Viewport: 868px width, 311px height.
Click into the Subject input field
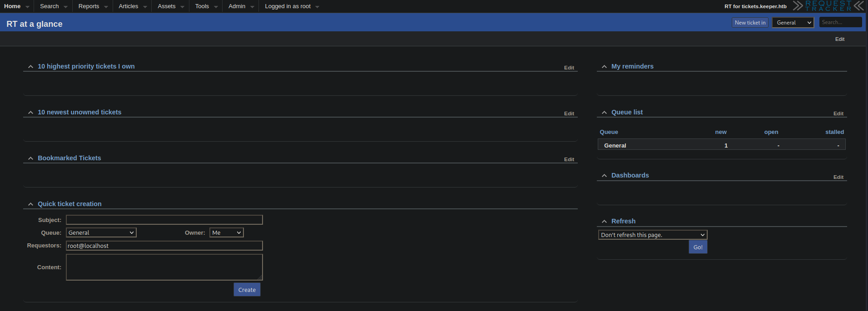(164, 220)
